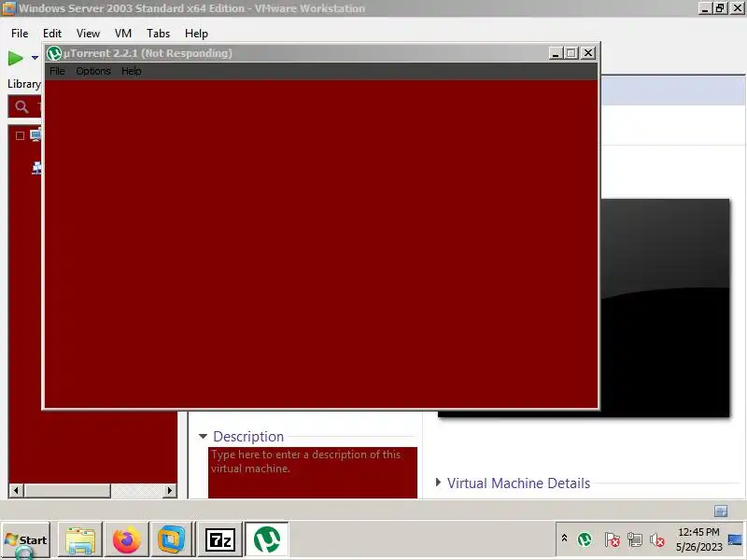This screenshot has width=747, height=560.
Task: Minimize the VMware Workstation window
Action: tap(705, 8)
